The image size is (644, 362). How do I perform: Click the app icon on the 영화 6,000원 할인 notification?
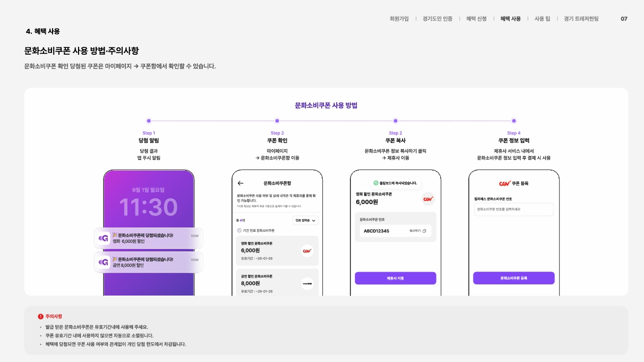(104, 238)
